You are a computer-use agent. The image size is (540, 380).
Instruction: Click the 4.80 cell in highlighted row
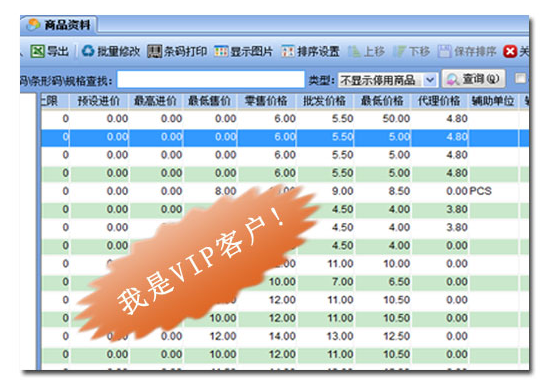[x=457, y=137]
